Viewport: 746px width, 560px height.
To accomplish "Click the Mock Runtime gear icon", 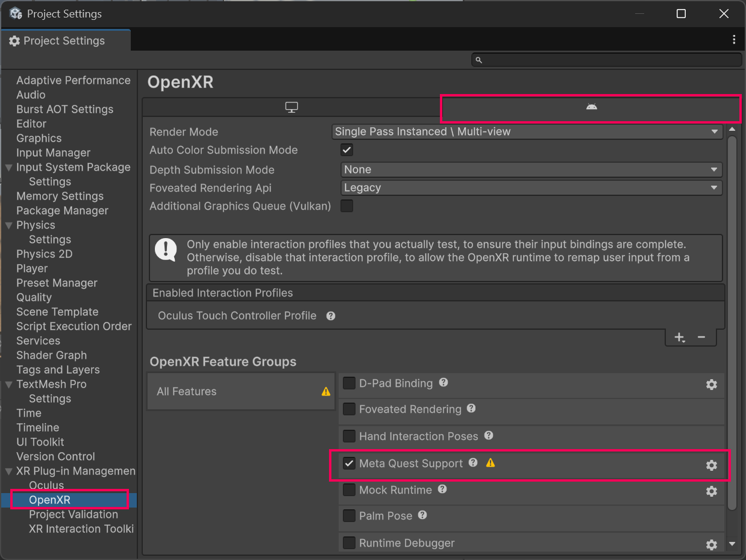I will click(x=712, y=491).
